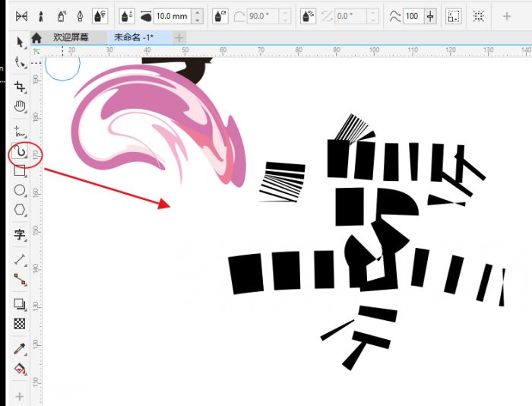Activate the Pan hand tool
Viewport: 532px width, 406px height.
tap(20, 106)
